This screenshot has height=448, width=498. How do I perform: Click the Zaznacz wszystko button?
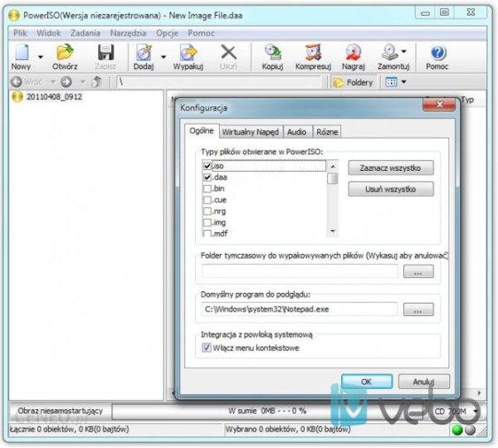391,168
